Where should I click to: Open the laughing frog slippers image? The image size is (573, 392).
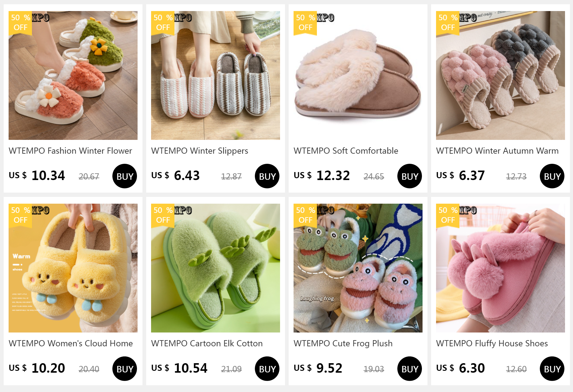click(358, 268)
